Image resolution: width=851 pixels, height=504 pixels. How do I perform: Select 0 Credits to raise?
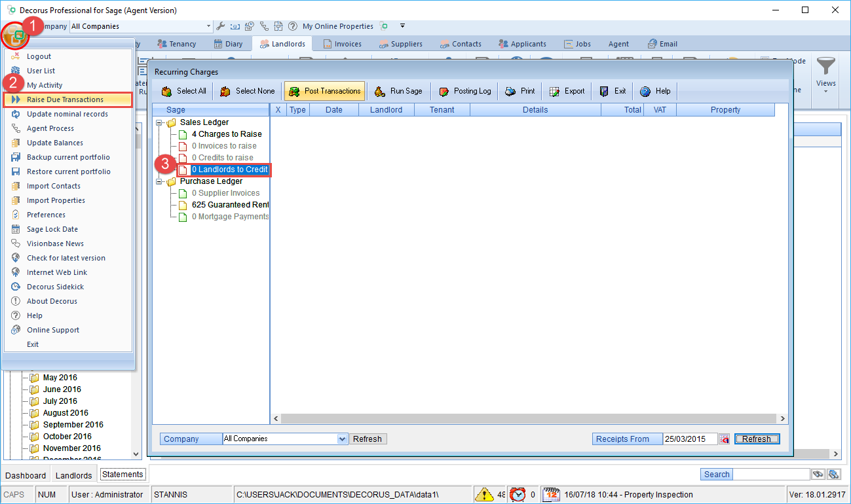(222, 158)
